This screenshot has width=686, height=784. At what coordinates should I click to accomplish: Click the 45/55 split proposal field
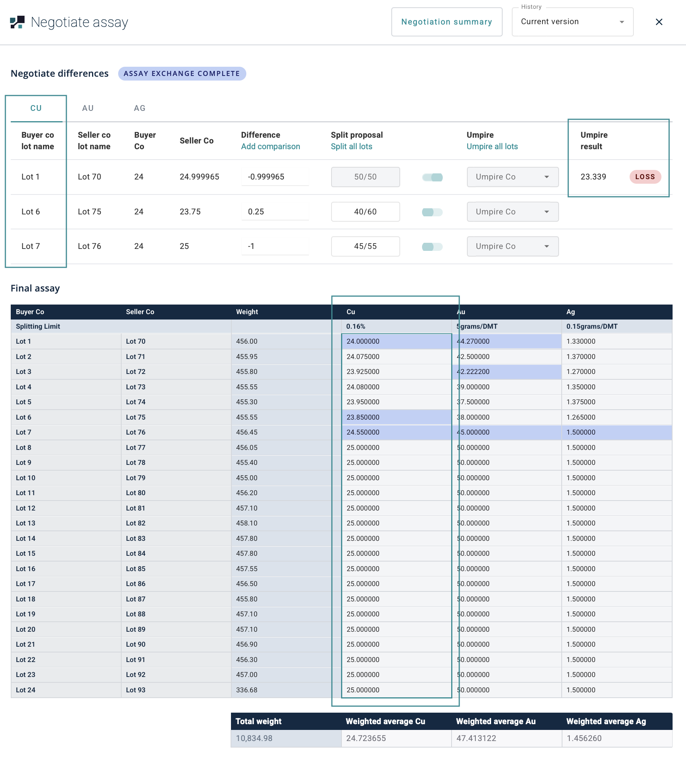(365, 246)
